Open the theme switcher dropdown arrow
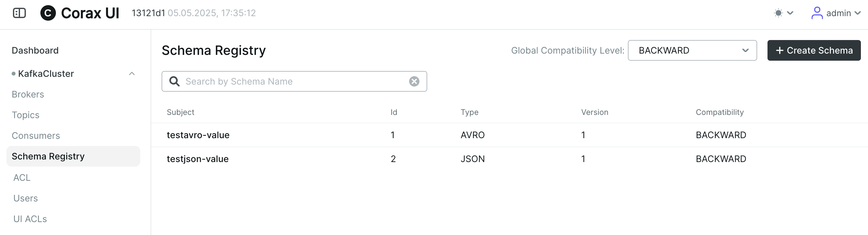 [x=790, y=13]
